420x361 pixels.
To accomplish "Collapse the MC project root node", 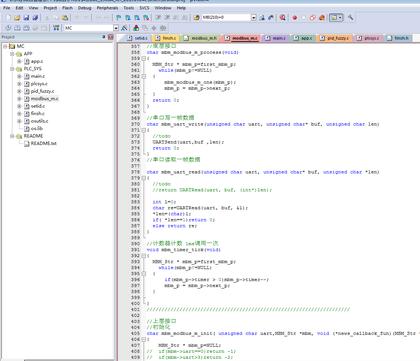I will [x=5, y=46].
